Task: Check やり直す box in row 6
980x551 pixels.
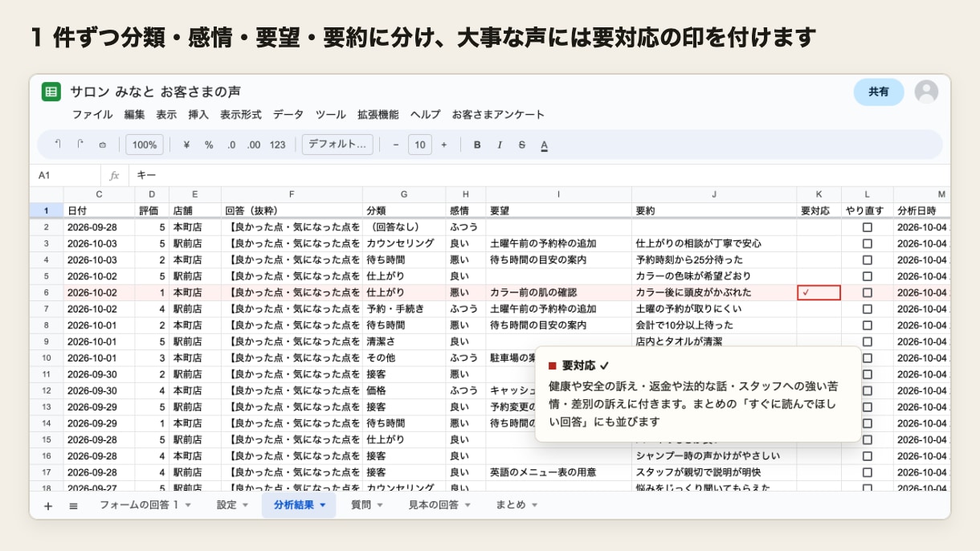Action: point(867,292)
